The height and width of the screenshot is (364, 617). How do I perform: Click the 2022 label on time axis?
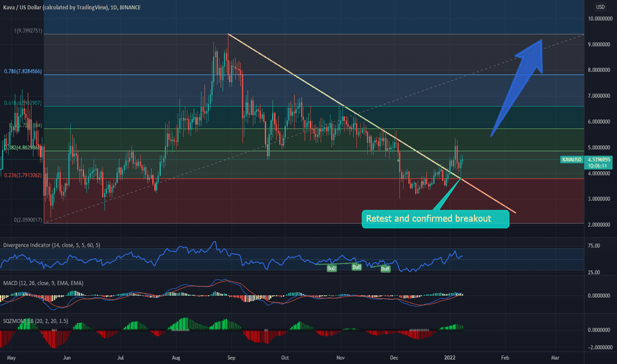pos(450,357)
